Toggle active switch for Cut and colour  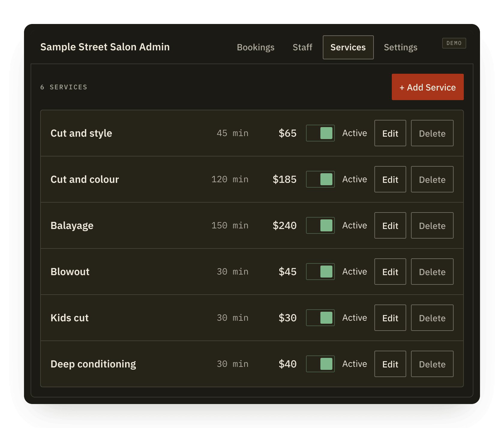pos(320,179)
